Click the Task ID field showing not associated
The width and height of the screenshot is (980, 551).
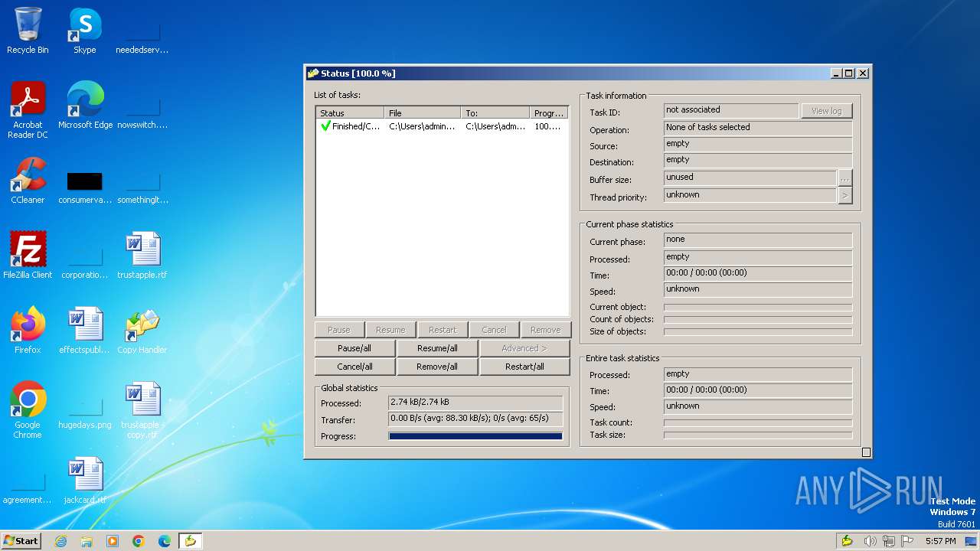pos(731,110)
